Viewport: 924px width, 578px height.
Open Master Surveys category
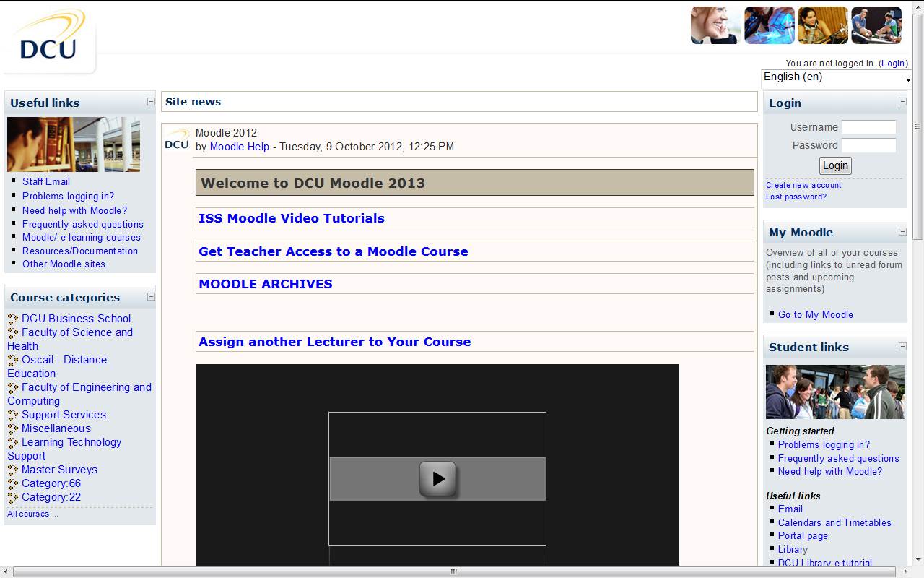(x=59, y=470)
